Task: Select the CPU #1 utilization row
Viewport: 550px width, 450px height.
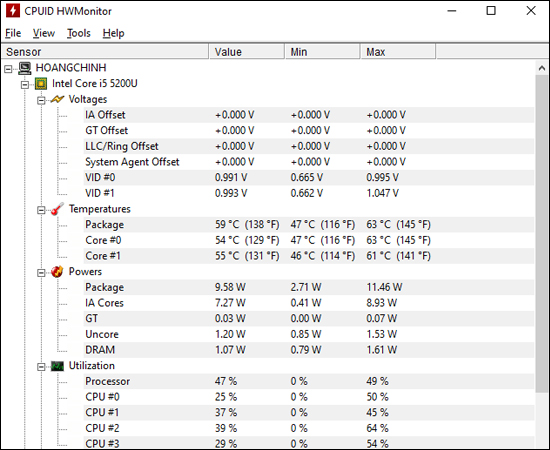Action: pos(309,412)
